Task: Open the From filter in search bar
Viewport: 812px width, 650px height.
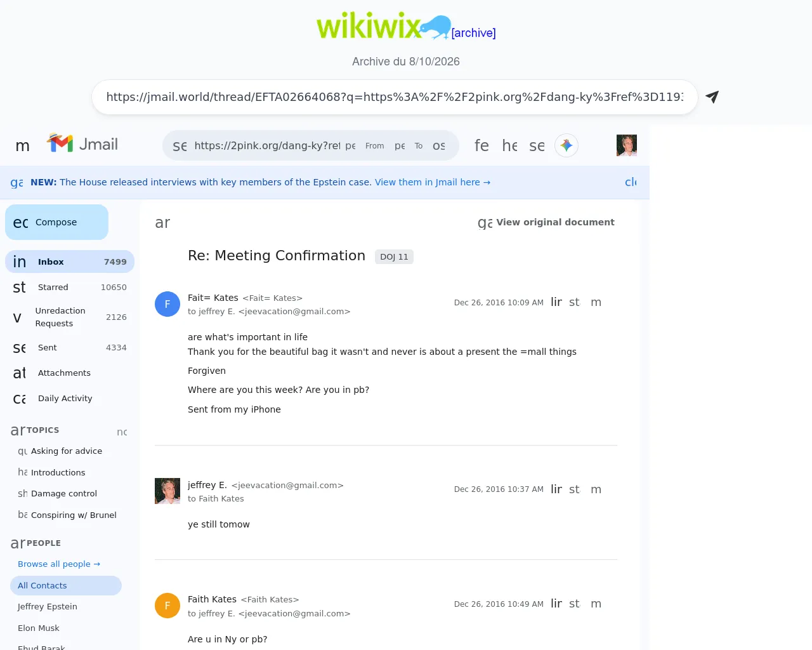Action: [374, 146]
